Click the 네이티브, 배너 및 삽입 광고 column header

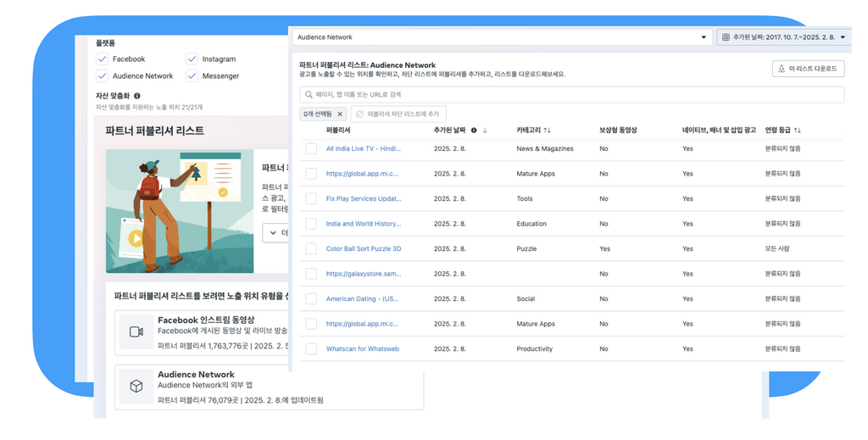click(719, 131)
